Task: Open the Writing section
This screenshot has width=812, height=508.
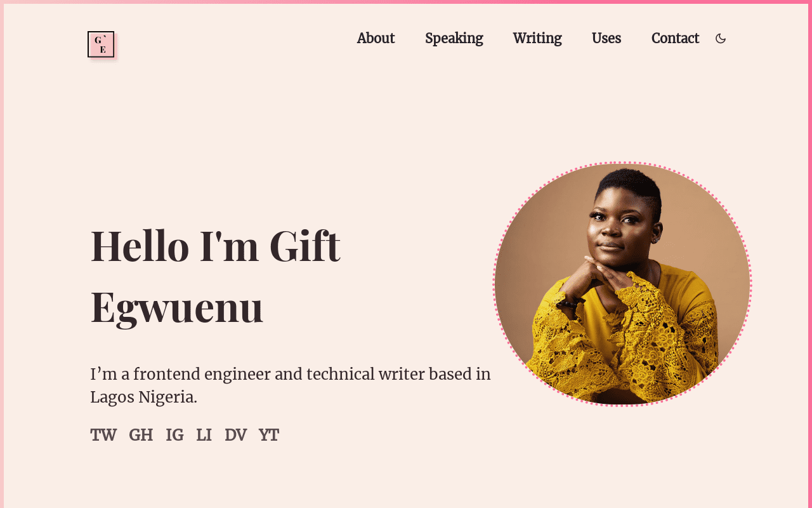Action: pos(537,39)
